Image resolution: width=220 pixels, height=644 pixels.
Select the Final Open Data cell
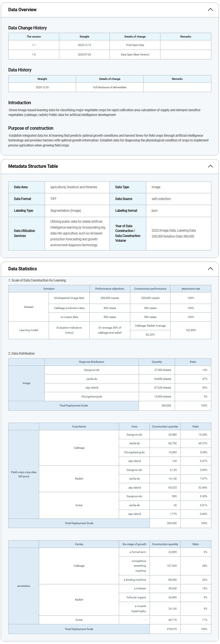pos(135,45)
